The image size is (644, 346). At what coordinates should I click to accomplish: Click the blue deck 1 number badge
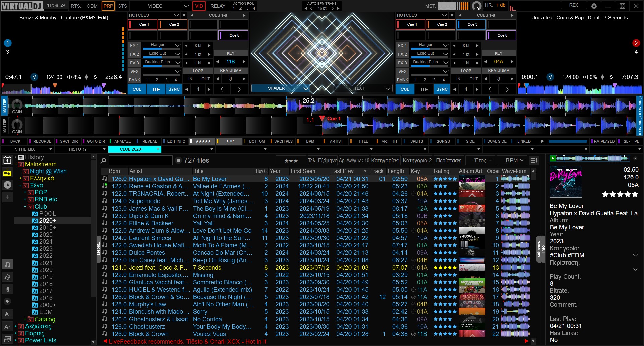(8, 43)
